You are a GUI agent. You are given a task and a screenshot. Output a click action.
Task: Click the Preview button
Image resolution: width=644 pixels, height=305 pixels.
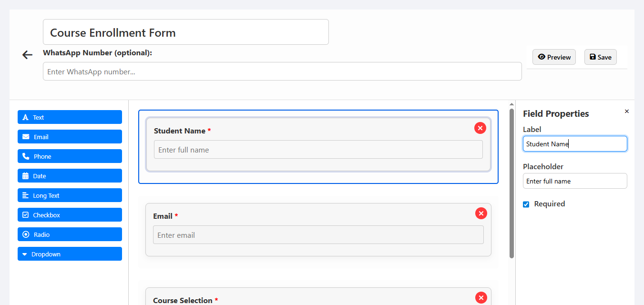[x=554, y=57]
